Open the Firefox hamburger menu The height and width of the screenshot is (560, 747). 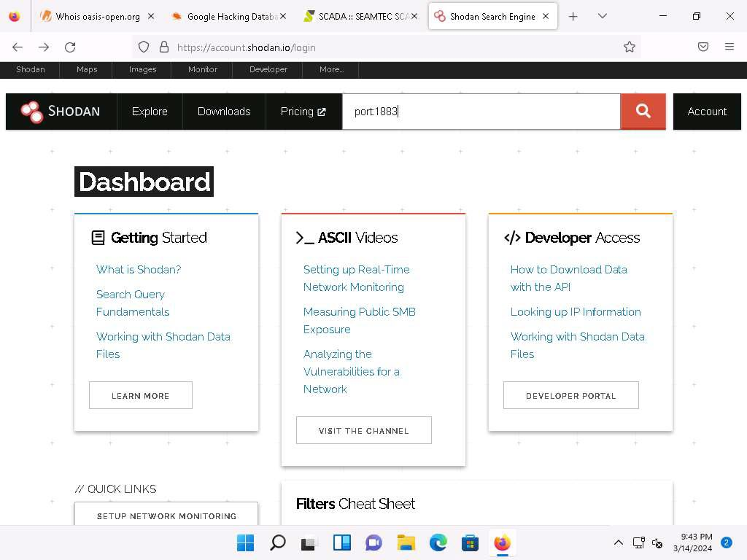tap(729, 47)
